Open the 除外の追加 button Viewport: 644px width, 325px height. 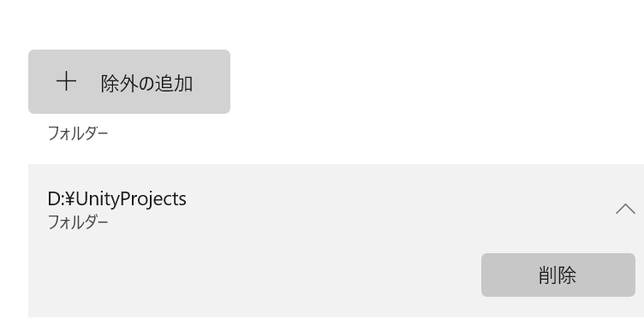pyautogui.click(x=129, y=81)
